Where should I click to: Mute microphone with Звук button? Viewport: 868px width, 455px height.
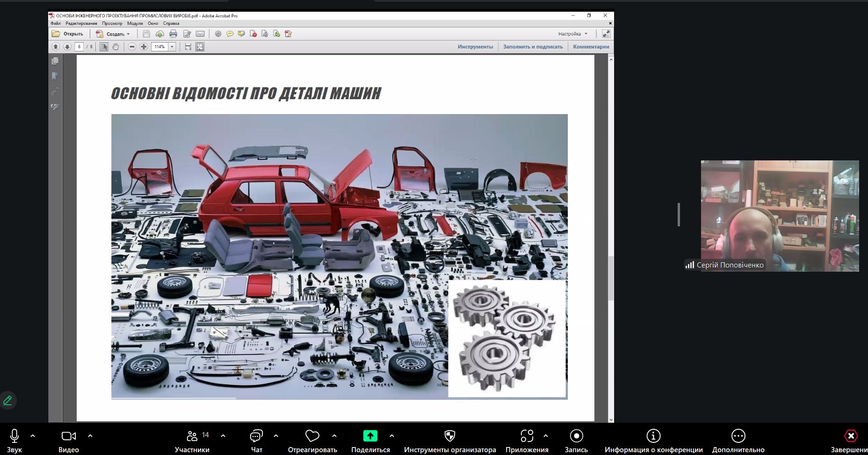[14, 441]
